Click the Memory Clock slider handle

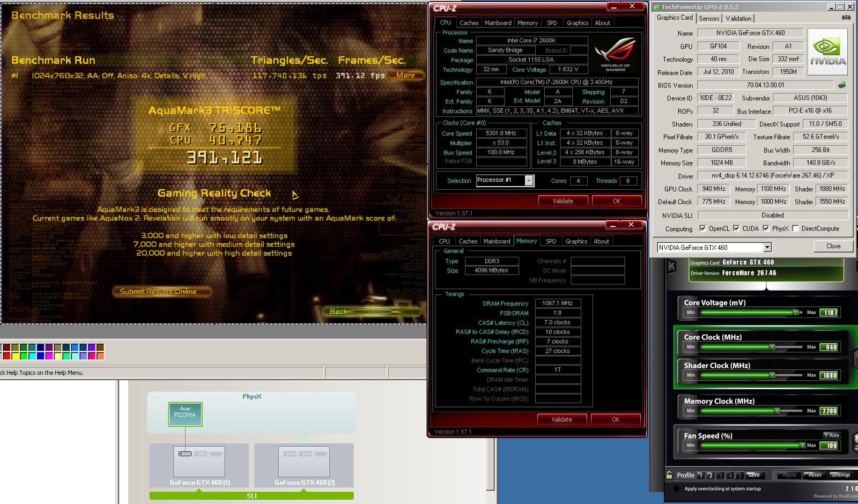click(776, 411)
